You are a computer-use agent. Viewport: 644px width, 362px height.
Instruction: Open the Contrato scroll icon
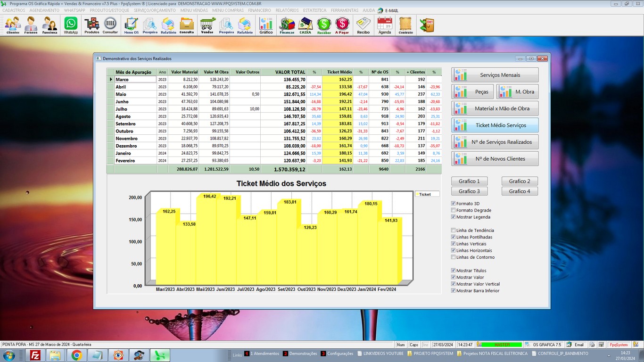(405, 25)
